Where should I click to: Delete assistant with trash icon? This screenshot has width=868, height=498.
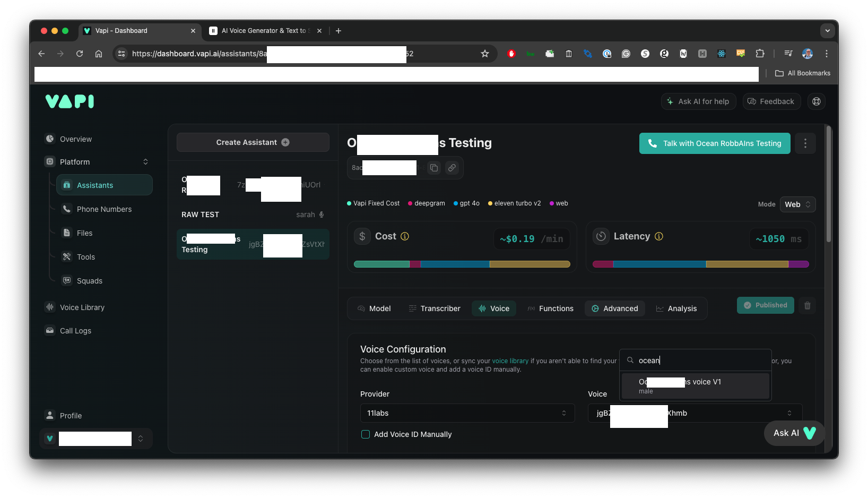point(808,305)
